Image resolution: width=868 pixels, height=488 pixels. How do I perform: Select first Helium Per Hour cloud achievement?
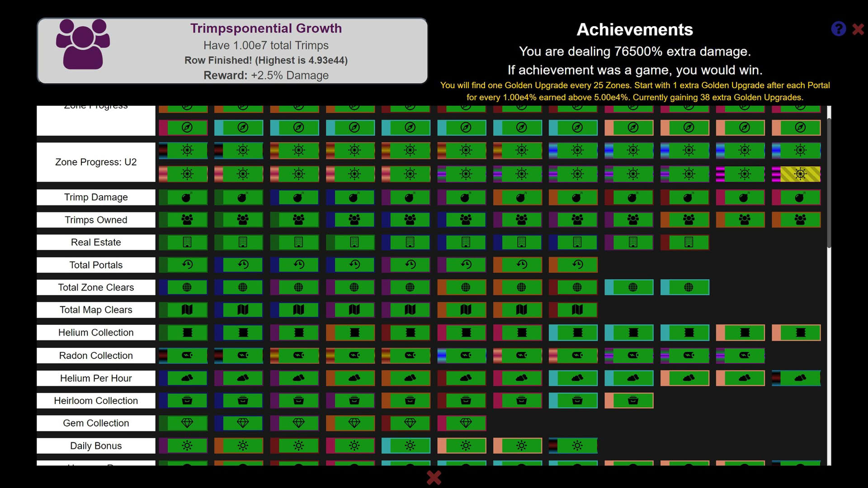click(x=183, y=378)
